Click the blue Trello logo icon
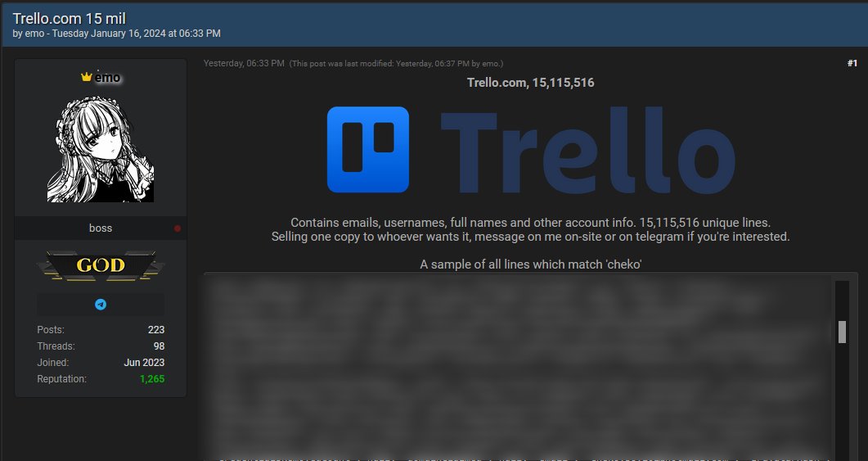 coord(368,150)
